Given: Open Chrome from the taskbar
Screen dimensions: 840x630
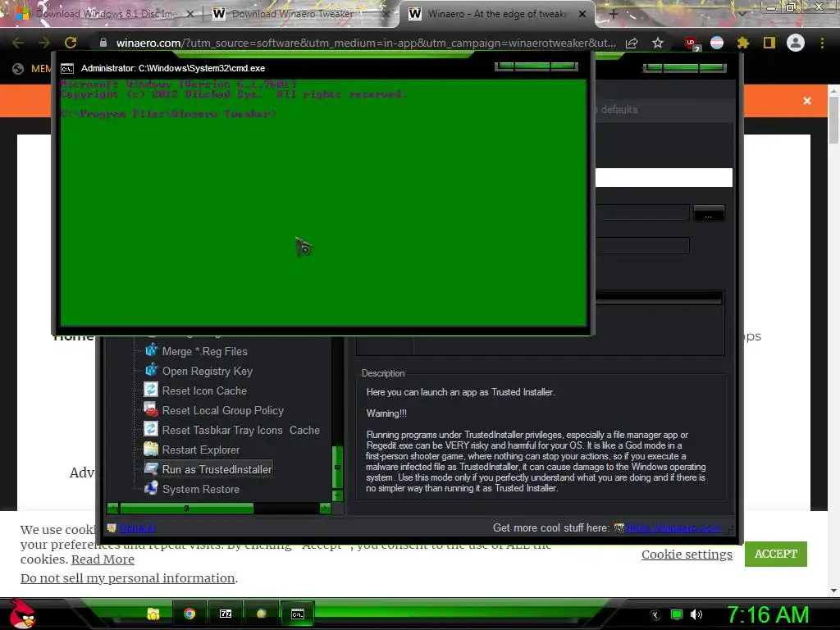Looking at the screenshot, I should pos(189,614).
